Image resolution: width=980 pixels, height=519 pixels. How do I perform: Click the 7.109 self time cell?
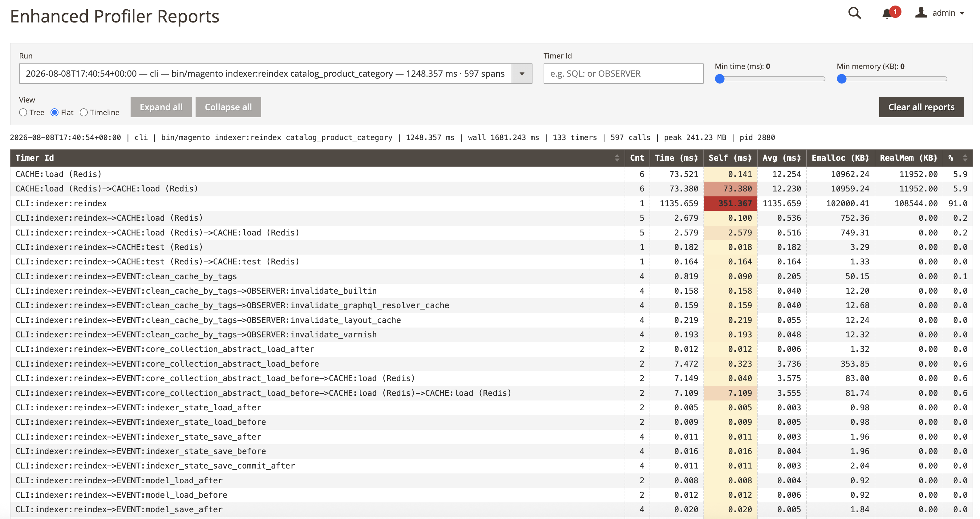(x=730, y=393)
